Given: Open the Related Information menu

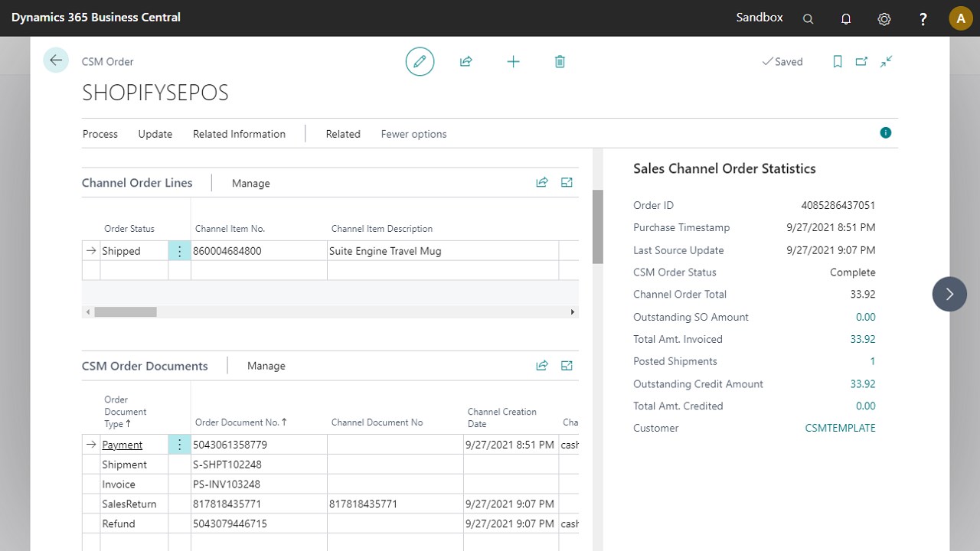Looking at the screenshot, I should click(x=239, y=134).
